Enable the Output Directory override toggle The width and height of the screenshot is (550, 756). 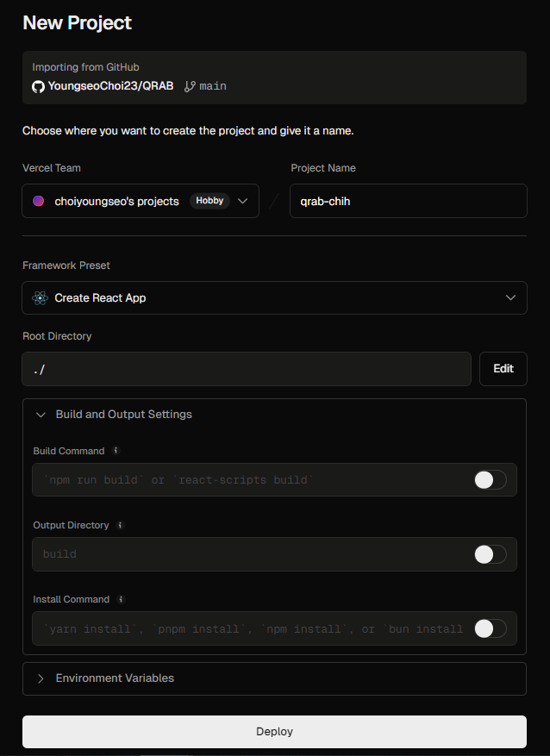(491, 554)
